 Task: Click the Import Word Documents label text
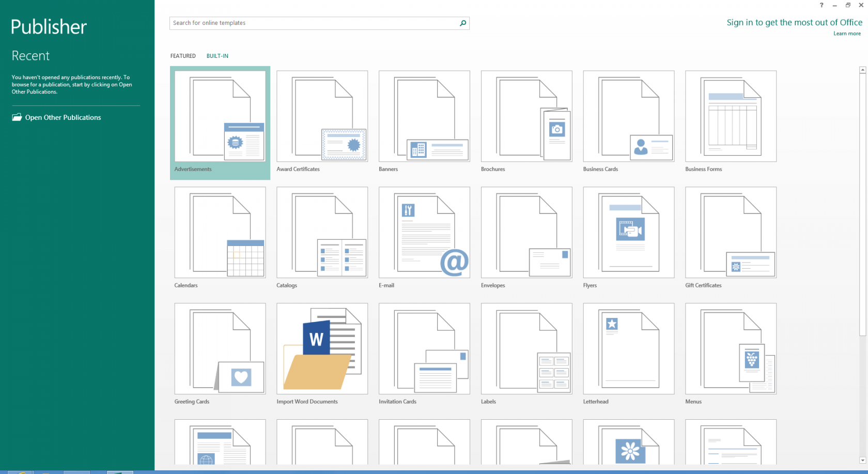click(x=307, y=402)
